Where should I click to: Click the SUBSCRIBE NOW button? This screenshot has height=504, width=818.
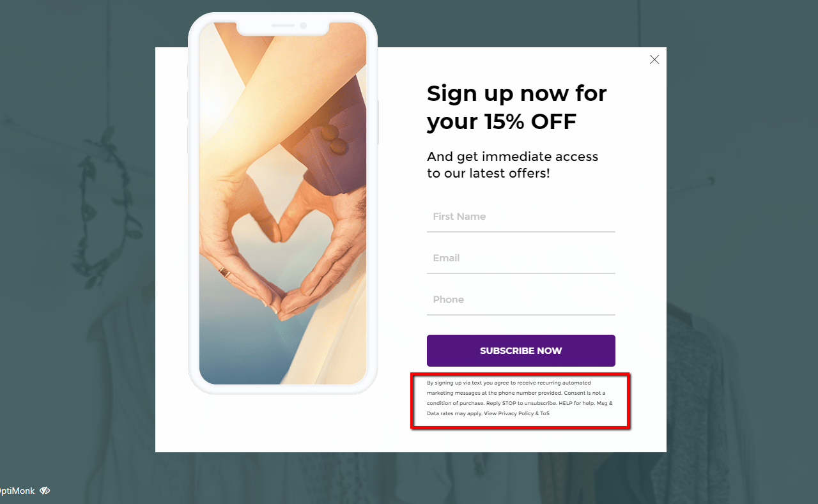click(521, 351)
